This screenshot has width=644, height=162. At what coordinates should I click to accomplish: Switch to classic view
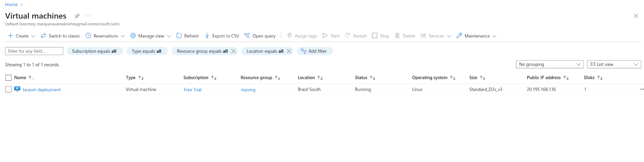point(60,36)
